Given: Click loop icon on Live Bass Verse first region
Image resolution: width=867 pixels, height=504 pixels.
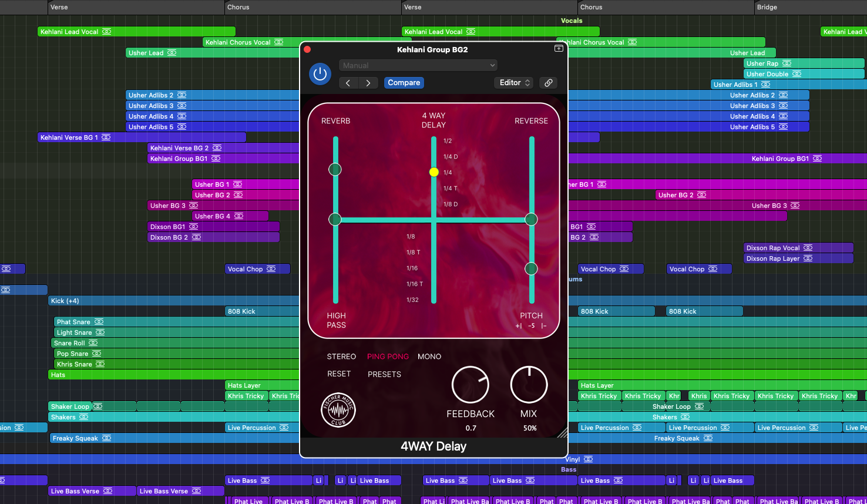Looking at the screenshot, I should coord(107,491).
